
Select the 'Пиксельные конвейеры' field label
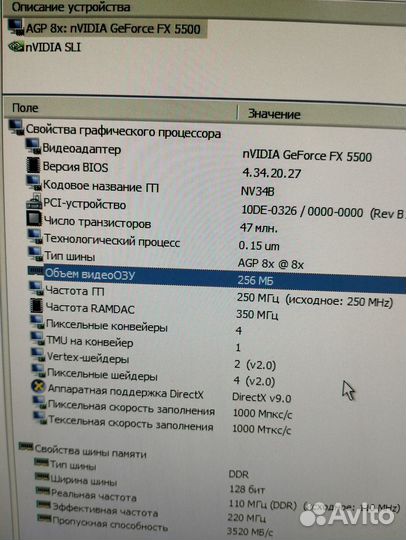(x=107, y=325)
